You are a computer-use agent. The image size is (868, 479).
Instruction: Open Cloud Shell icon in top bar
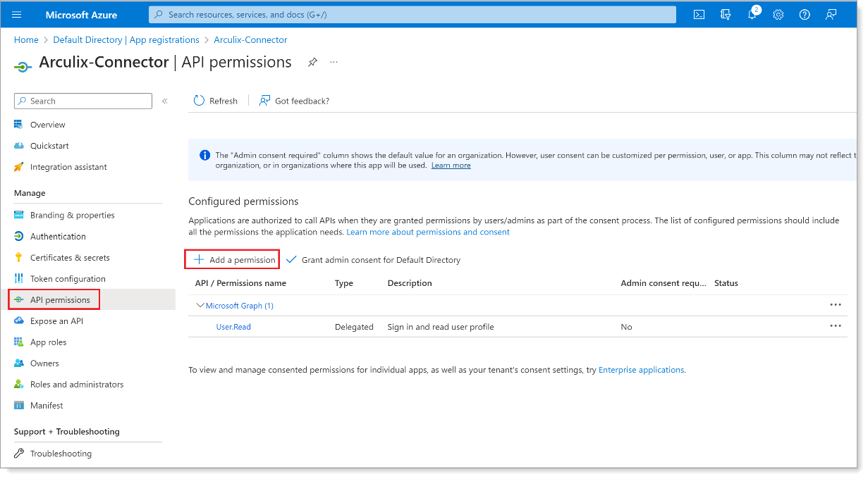coord(699,14)
